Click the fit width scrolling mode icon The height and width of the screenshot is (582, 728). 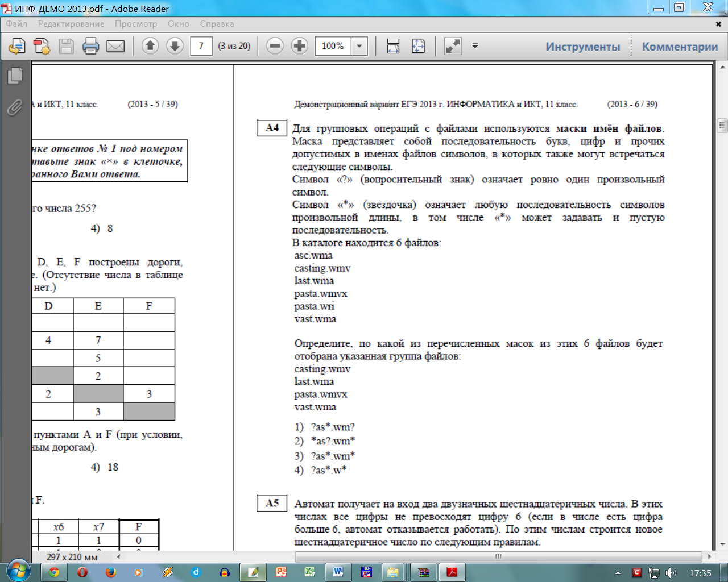(393, 46)
